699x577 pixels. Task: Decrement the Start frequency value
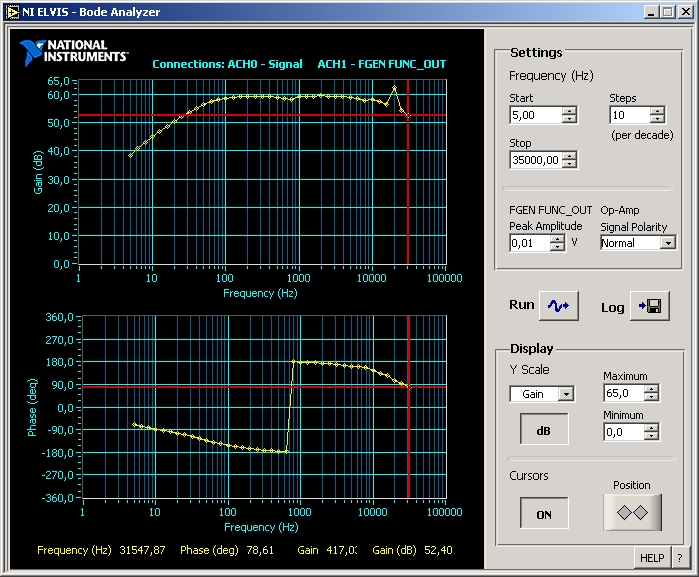pos(569,119)
